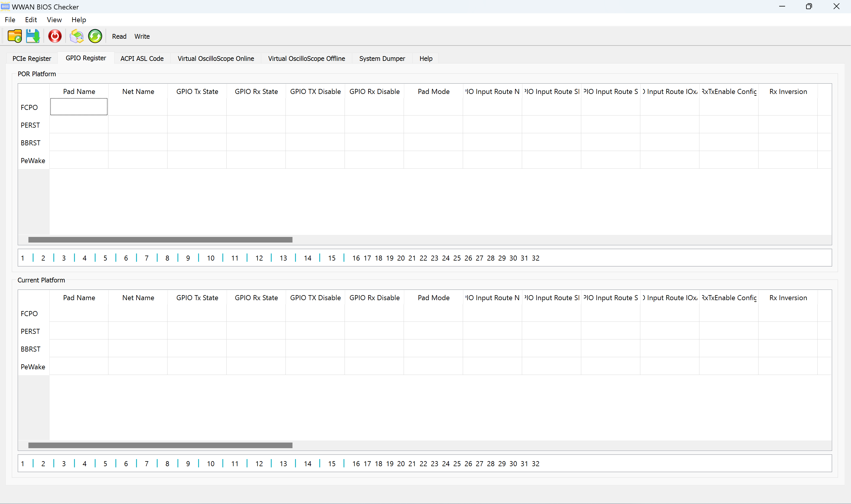Screen dimensions: 851x504
Task: Click the Current Platform horizontal scrollbar thumb
Action: coord(160,445)
